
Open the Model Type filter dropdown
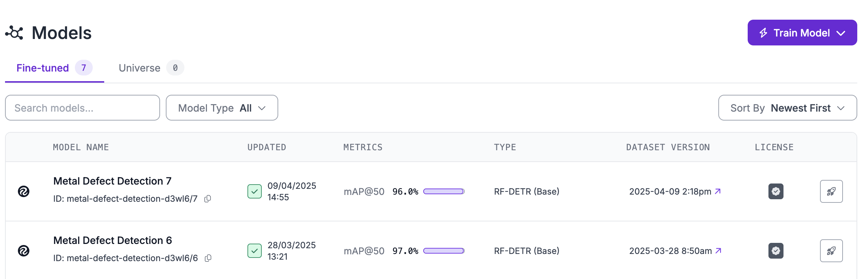[x=222, y=108]
